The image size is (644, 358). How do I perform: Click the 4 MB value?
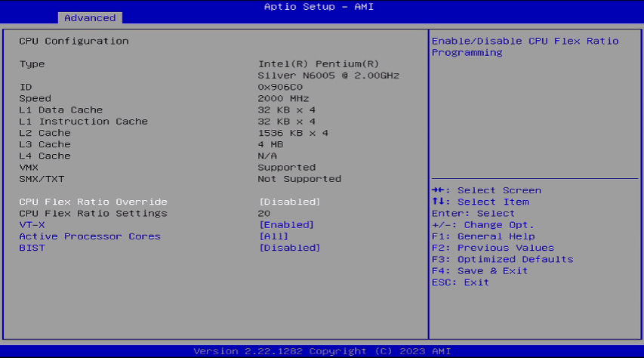(270, 145)
